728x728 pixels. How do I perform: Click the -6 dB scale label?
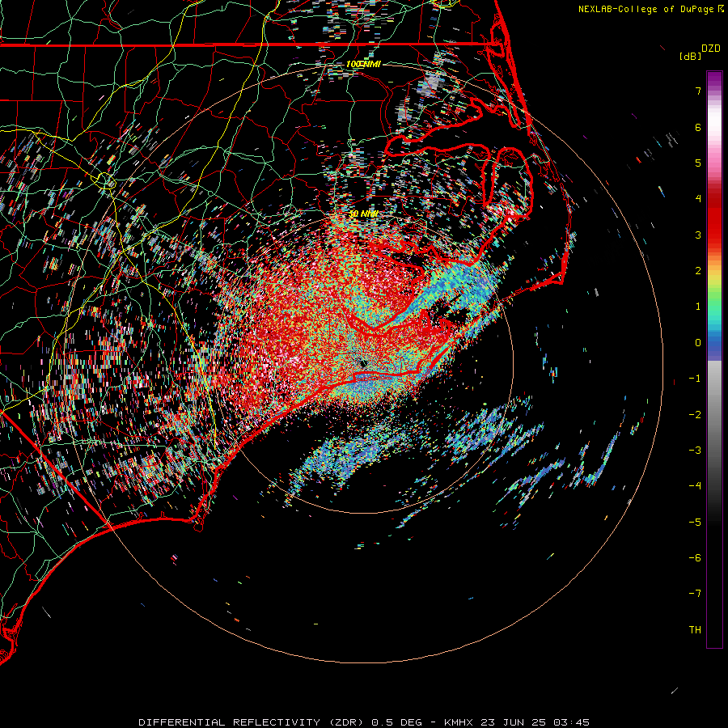coord(695,558)
